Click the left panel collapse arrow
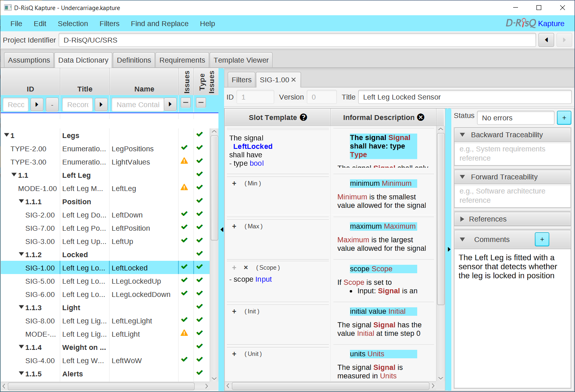This screenshot has width=575, height=392. tap(222, 230)
